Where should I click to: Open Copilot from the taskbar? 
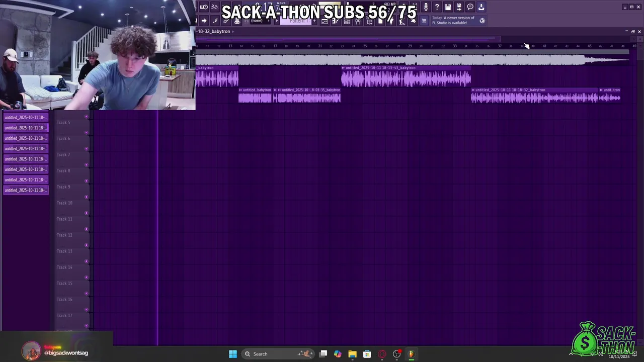338,354
